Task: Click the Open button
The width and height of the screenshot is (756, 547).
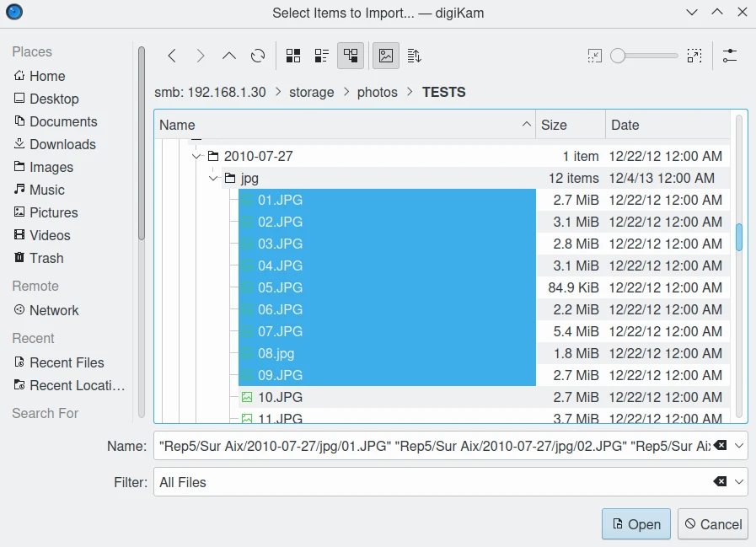Action: (636, 524)
